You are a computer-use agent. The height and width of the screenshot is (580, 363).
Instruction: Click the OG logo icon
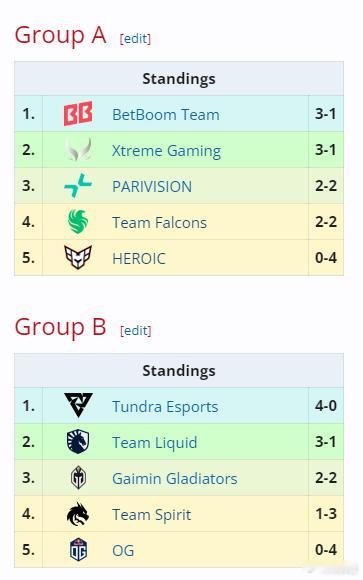(x=78, y=549)
